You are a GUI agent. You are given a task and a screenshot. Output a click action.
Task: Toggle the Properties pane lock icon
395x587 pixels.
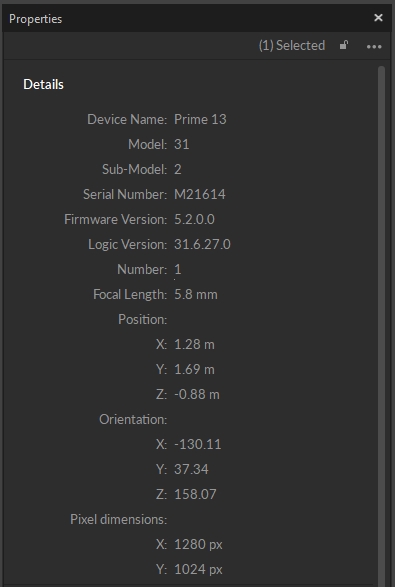click(344, 45)
